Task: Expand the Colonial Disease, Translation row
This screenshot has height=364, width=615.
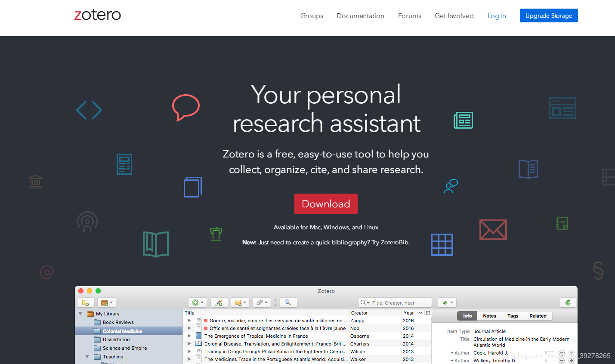Action: [x=189, y=344]
